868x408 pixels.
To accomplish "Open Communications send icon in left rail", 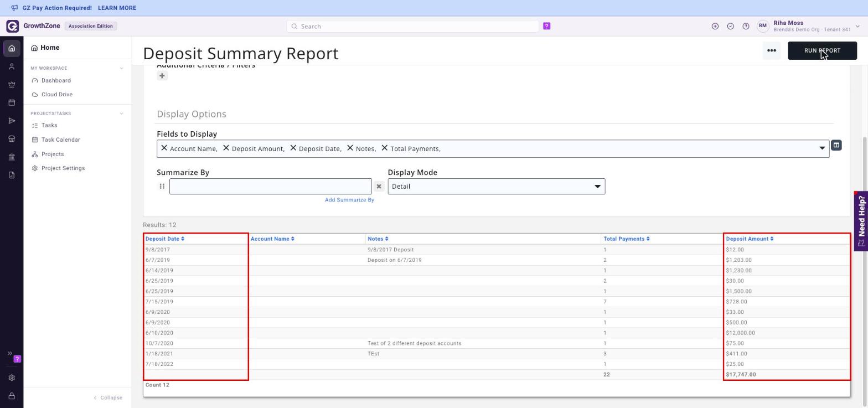I will pos(12,121).
